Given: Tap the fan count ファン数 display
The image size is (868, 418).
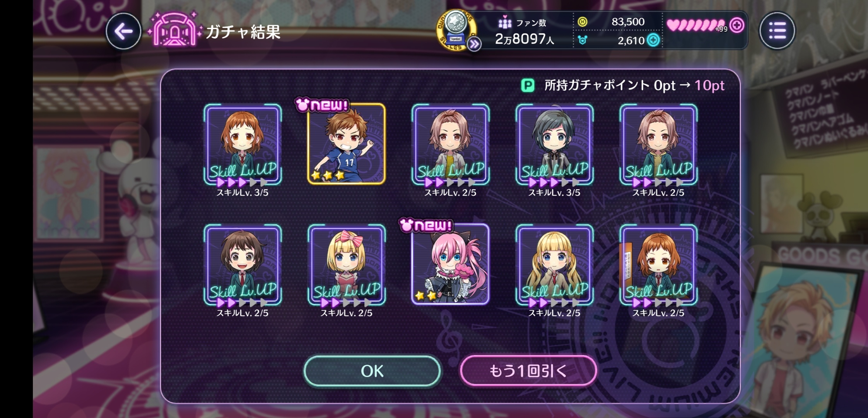Looking at the screenshot, I should click(x=526, y=31).
